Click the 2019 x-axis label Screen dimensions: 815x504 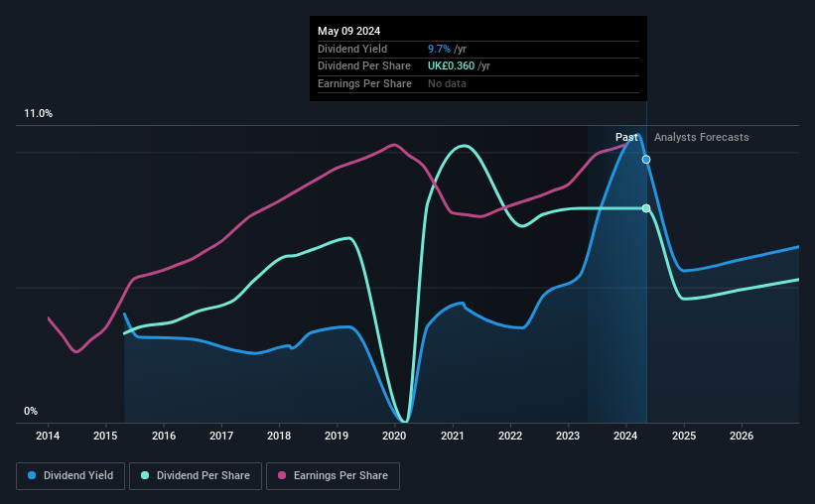pyautogui.click(x=337, y=436)
